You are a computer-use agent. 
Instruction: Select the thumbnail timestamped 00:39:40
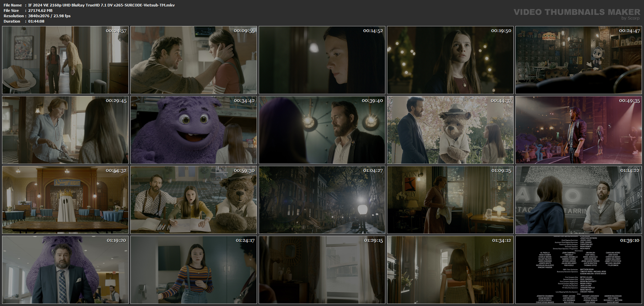point(322,130)
